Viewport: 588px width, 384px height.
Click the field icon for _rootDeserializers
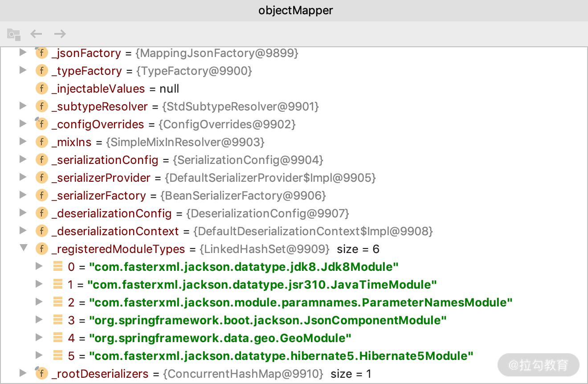[x=41, y=373]
